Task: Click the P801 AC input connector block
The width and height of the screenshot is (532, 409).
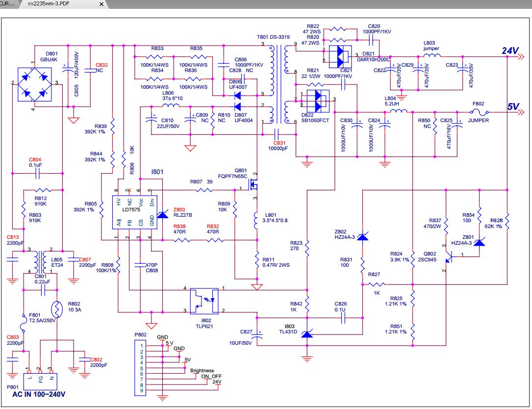Action: click(40, 381)
